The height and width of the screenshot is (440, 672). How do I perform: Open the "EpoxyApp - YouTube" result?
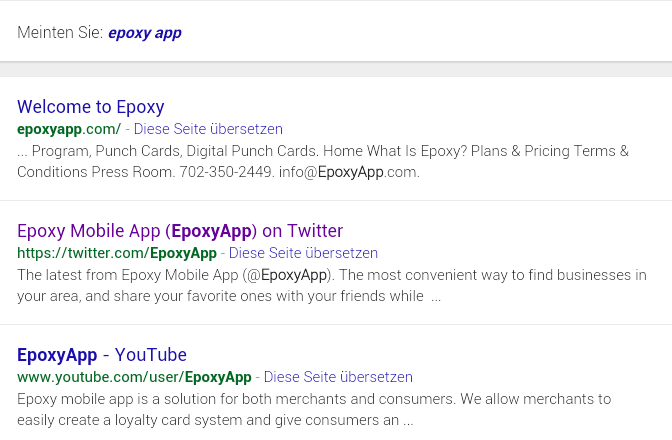click(102, 355)
